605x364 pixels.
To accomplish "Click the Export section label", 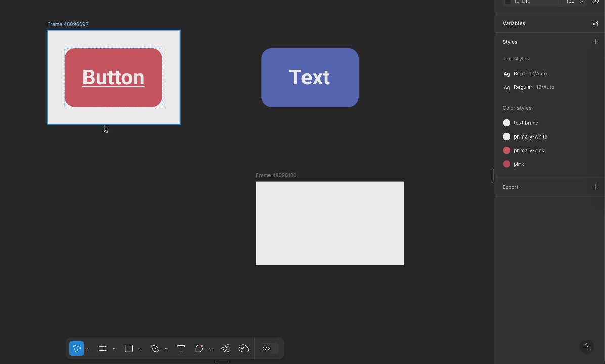I will tap(510, 187).
